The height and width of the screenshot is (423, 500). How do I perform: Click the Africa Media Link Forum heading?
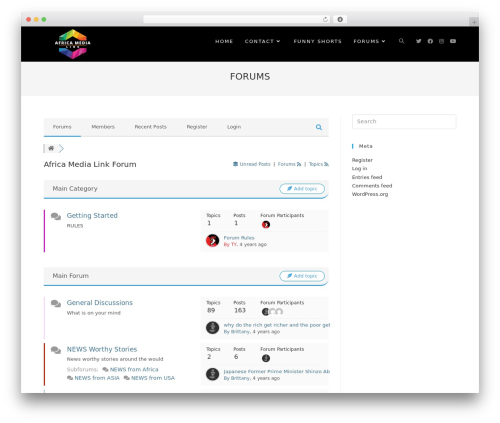point(90,164)
